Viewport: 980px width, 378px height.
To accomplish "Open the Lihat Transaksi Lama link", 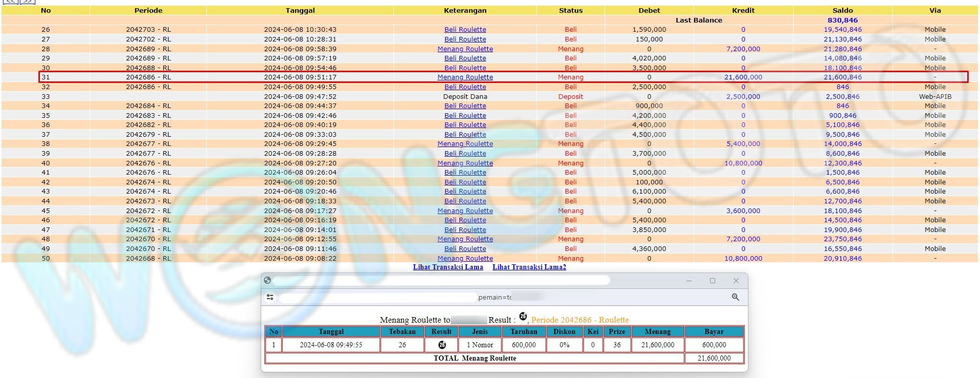I will [448, 267].
